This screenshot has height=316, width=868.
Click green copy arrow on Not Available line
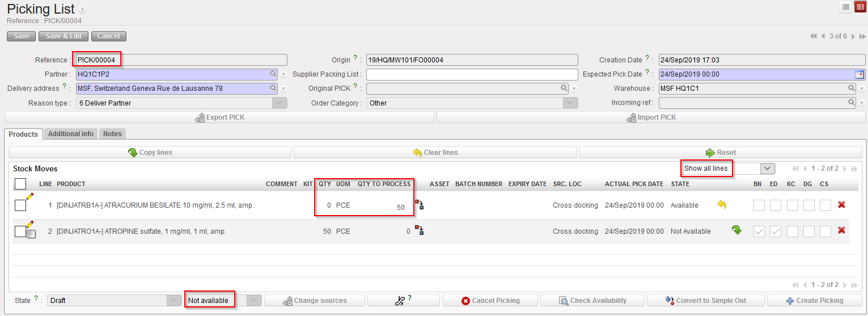(x=736, y=230)
